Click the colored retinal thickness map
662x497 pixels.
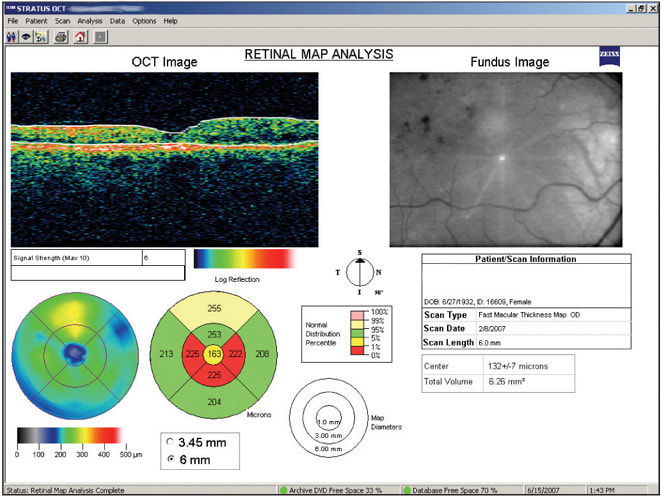tap(75, 356)
